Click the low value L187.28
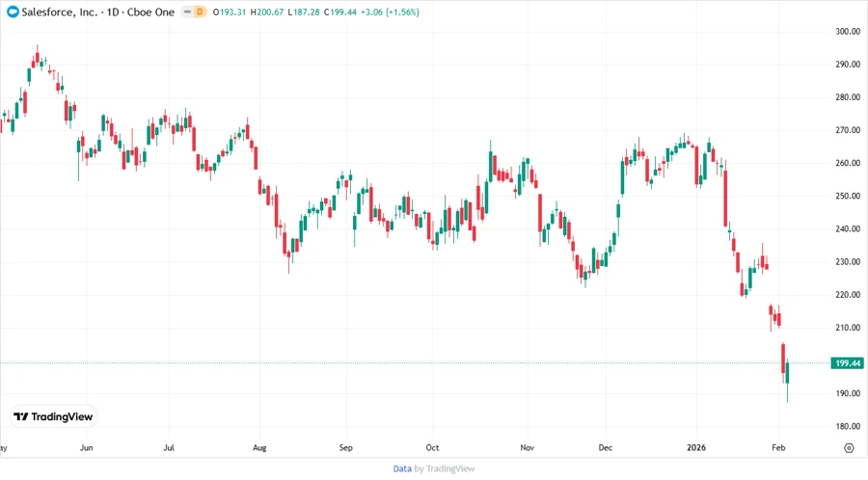 (x=304, y=12)
